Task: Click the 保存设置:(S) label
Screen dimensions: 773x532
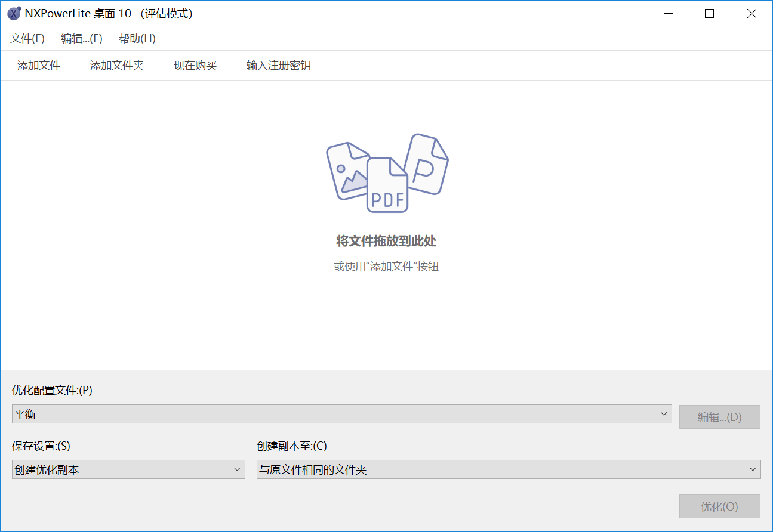Action: pos(41,446)
